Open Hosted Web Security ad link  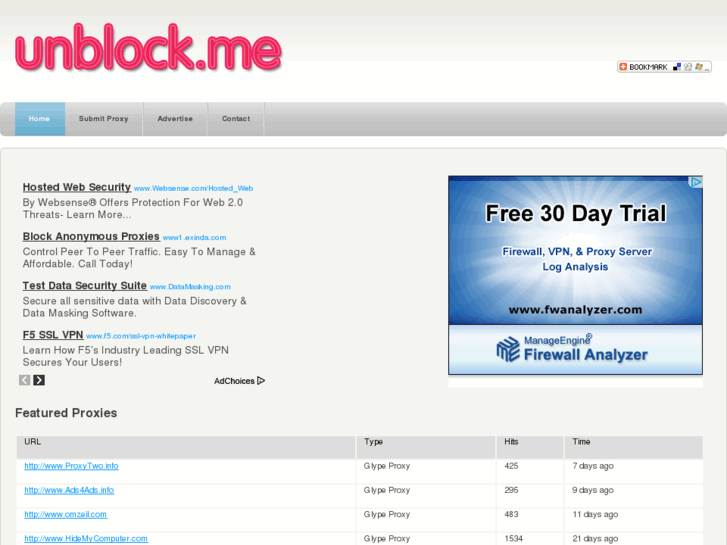click(x=77, y=187)
